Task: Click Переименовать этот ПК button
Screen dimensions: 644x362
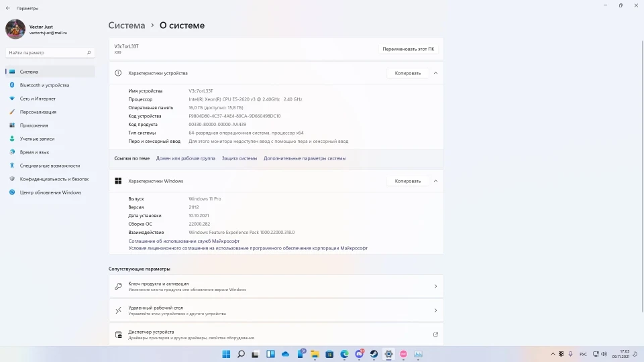Action: coord(409,49)
